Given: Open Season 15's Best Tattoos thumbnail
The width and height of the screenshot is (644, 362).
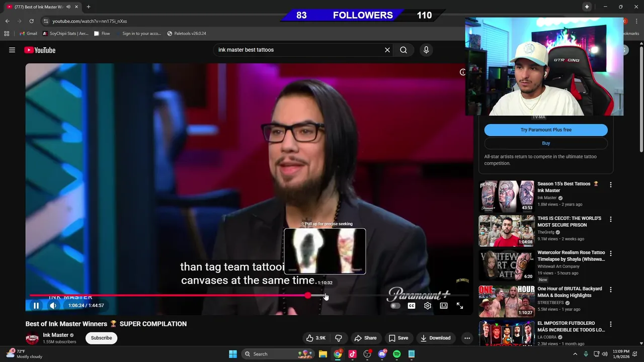Looking at the screenshot, I should [506, 196].
